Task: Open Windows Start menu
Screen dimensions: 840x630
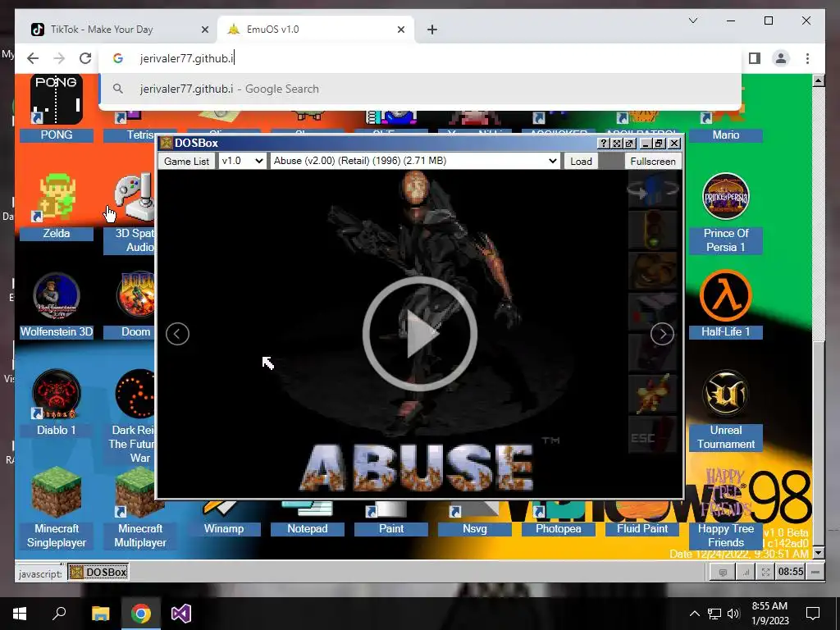Action: coord(20,614)
